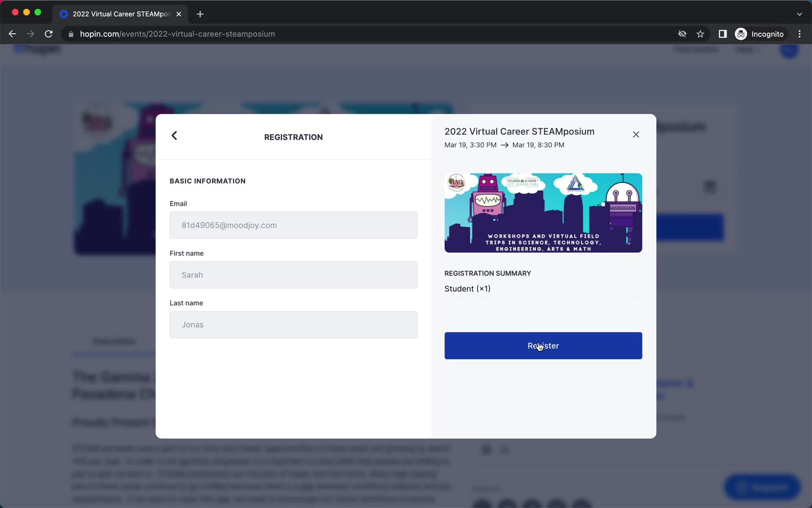
Task: Close the registration modal with the X
Action: tap(636, 135)
